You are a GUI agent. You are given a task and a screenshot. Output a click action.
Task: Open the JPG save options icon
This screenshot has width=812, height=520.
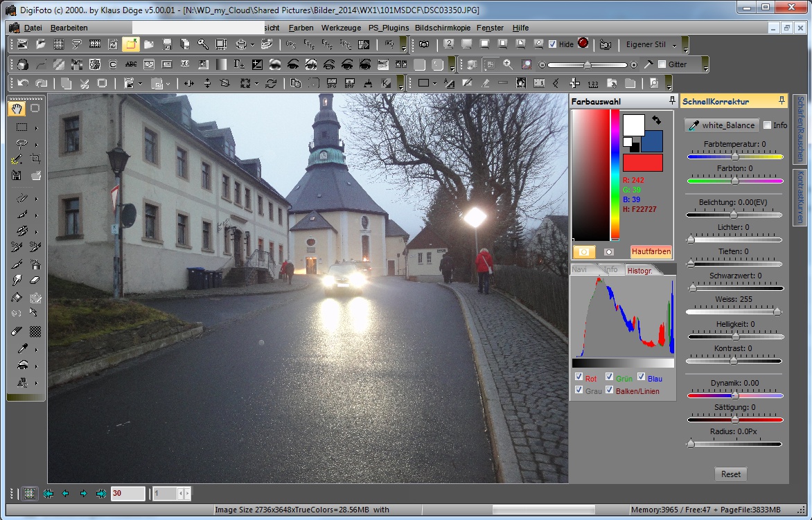[331, 83]
